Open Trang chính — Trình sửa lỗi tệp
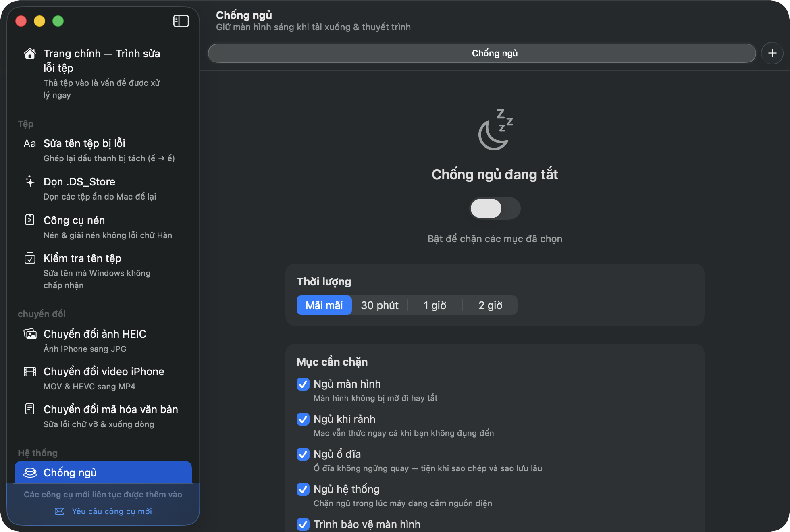 tap(103, 74)
